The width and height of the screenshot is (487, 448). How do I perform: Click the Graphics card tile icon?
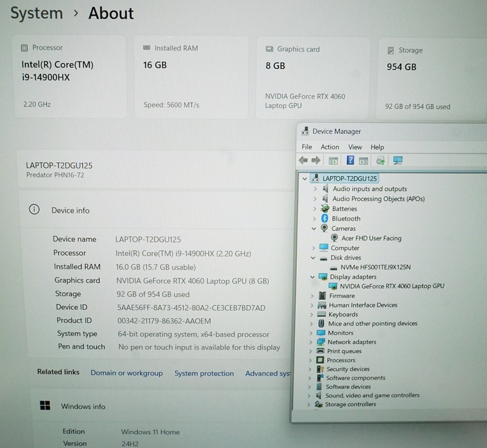[269, 49]
